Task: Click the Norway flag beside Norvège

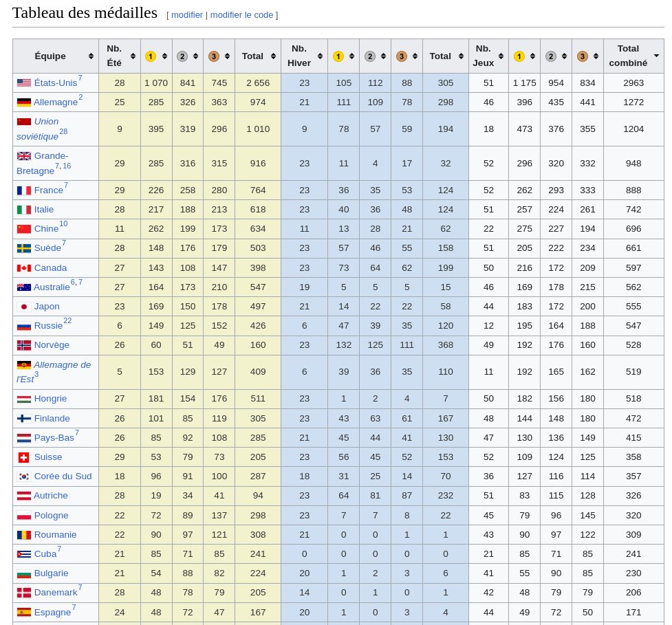Action: pos(24,345)
